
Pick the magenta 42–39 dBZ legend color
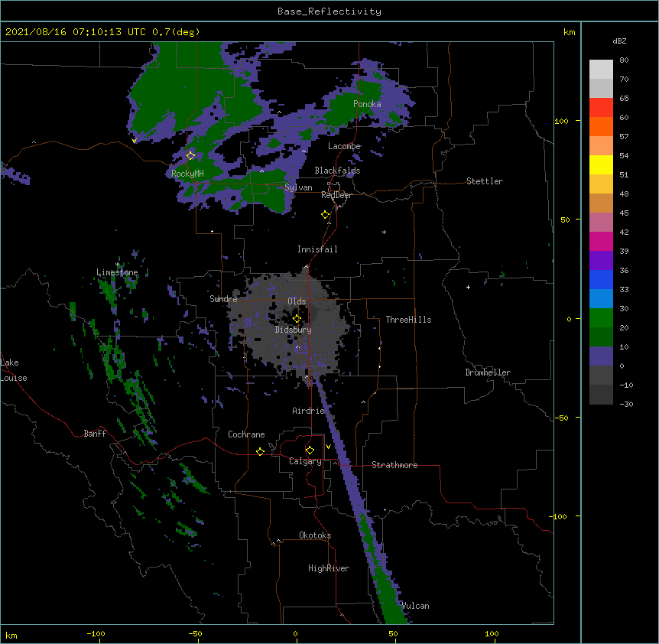pos(601,241)
